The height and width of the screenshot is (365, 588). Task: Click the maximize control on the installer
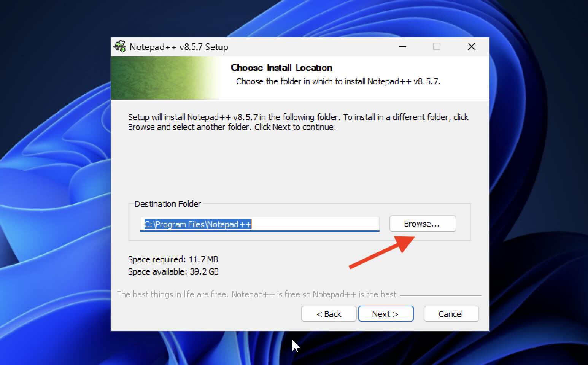coord(436,46)
